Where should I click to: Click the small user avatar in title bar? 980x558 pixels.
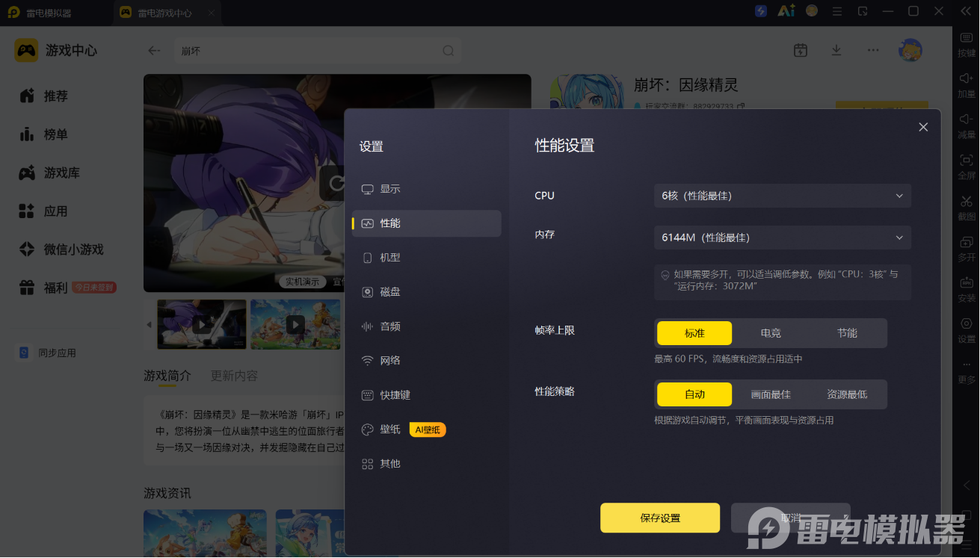[812, 11]
